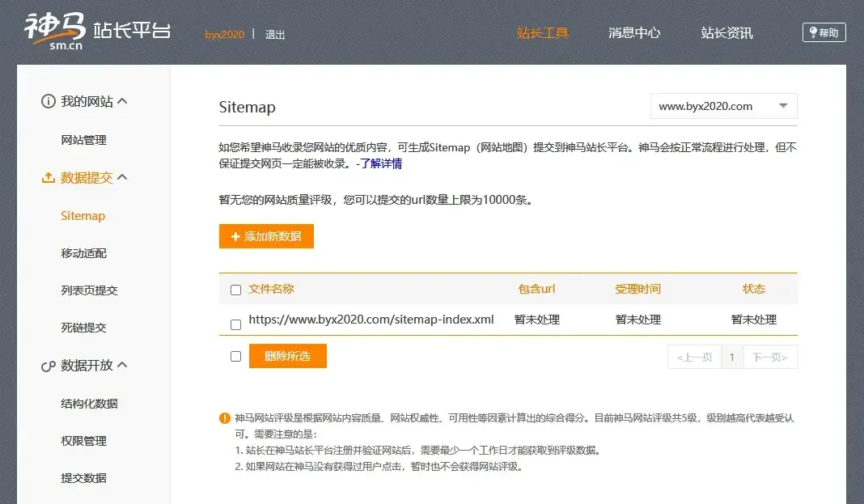Click the lightbulb 帮助 help icon
Viewport: 864px width, 504px height.
812,32
